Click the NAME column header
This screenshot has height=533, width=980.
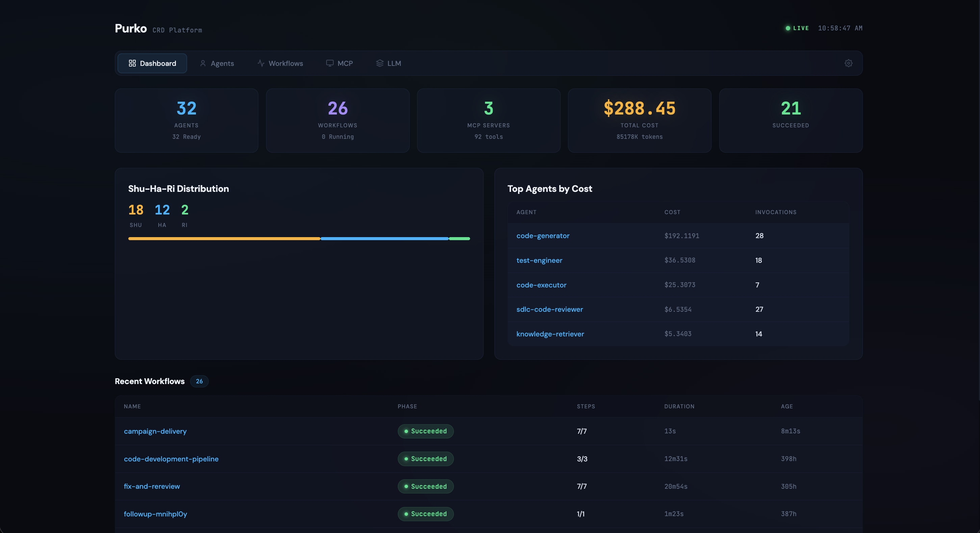(132, 406)
